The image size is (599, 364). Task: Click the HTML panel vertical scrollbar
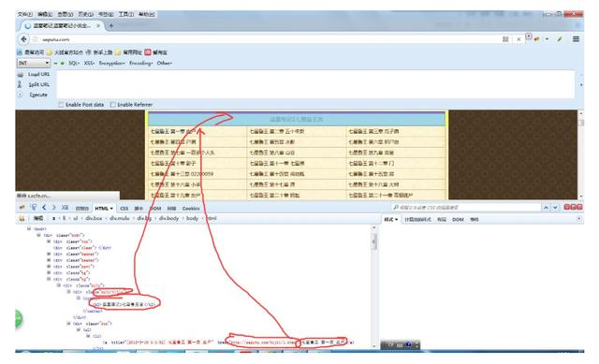click(374, 285)
